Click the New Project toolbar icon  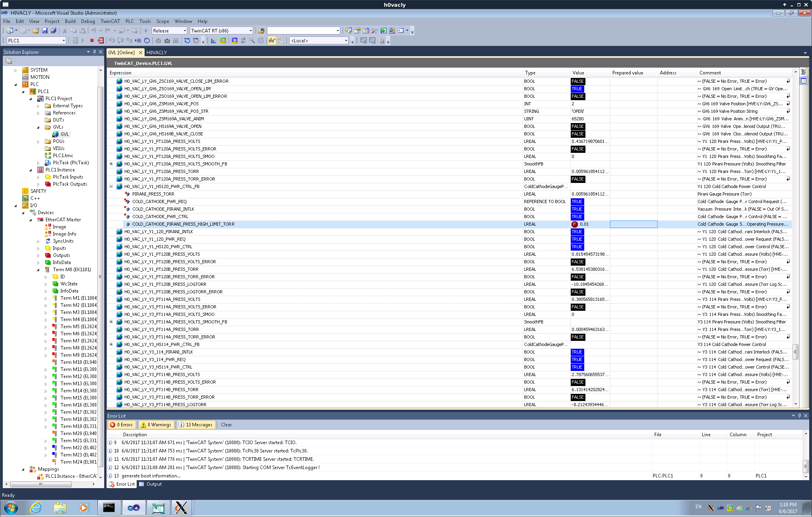10,30
